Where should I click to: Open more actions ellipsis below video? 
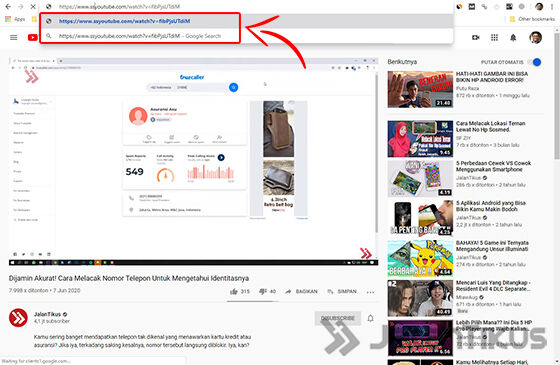click(370, 292)
